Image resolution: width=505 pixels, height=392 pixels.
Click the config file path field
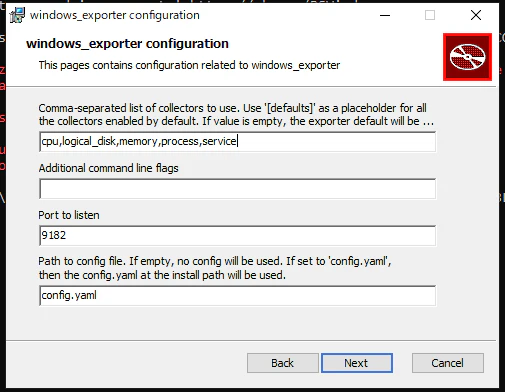[x=237, y=295]
